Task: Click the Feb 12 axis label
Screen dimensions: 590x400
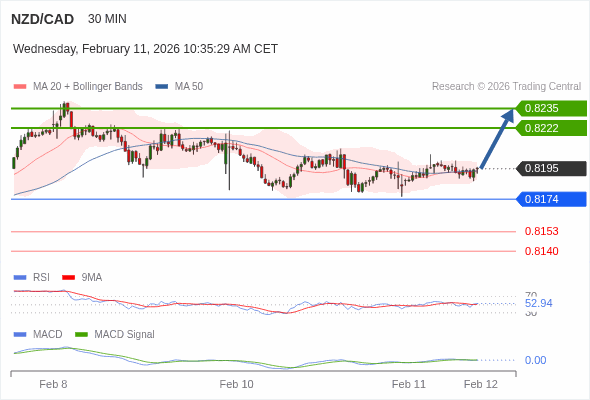Action: coord(481,384)
